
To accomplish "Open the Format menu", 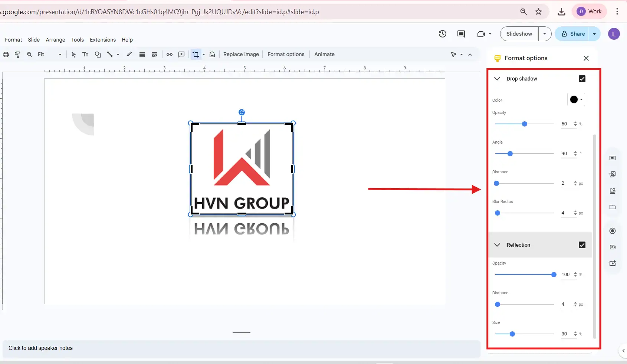I will click(13, 40).
